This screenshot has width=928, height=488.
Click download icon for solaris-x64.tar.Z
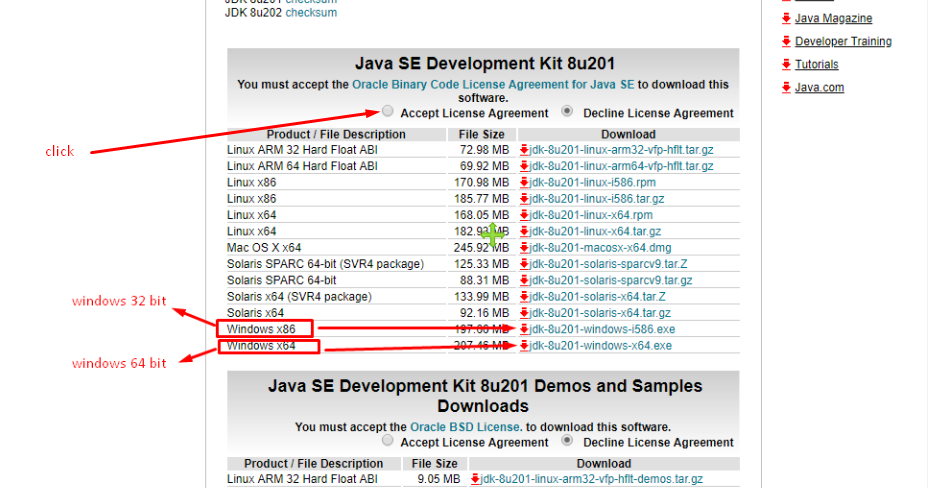[524, 296]
